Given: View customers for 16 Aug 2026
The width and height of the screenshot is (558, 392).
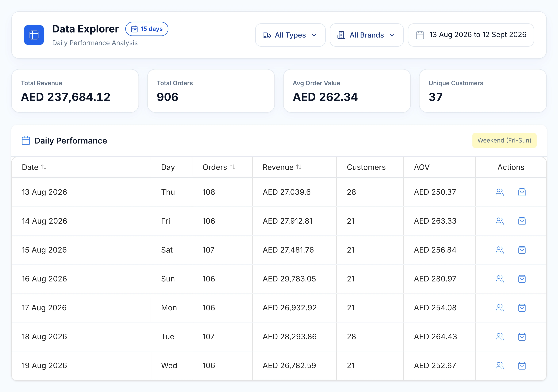Looking at the screenshot, I should [500, 279].
